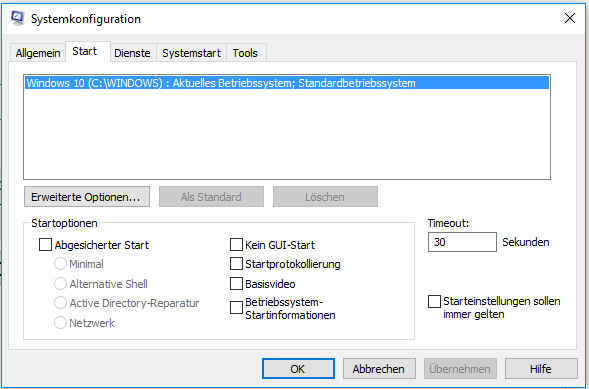Screen dimensions: 589x389
Task: Click the Übernehmen button
Action: 460,369
